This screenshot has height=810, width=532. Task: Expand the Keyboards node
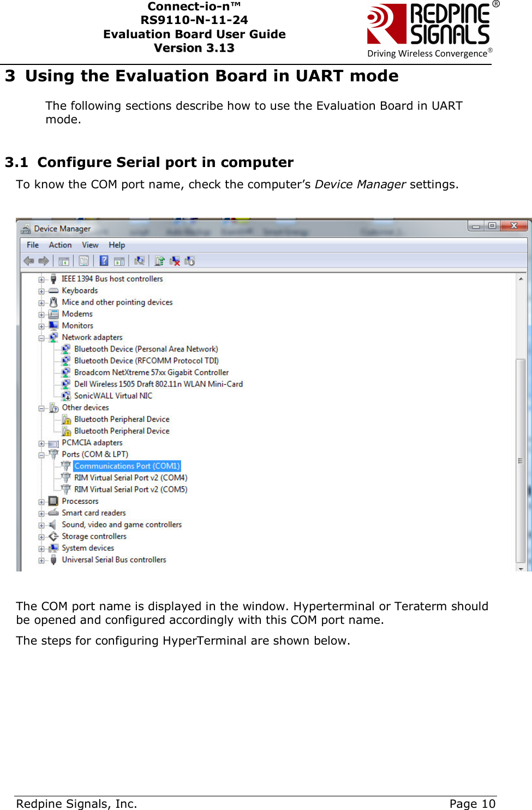coord(41,291)
